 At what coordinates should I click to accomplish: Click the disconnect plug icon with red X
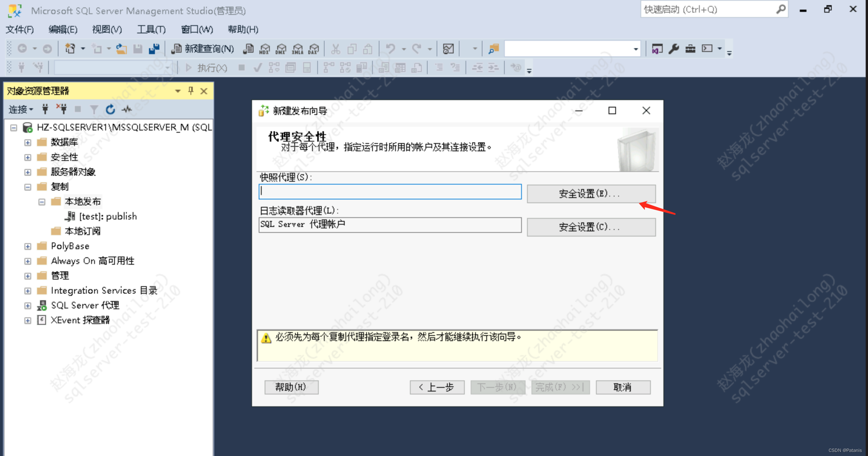point(62,109)
